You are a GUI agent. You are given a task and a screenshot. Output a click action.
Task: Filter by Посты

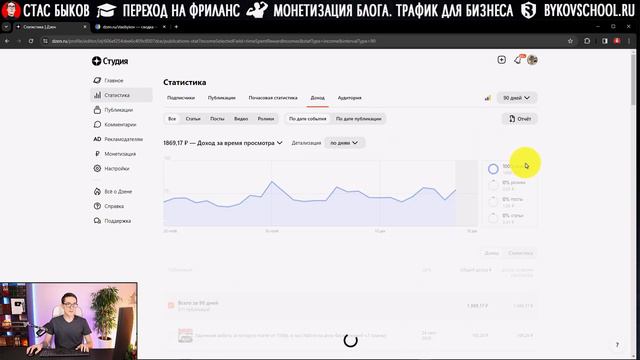[x=217, y=119]
